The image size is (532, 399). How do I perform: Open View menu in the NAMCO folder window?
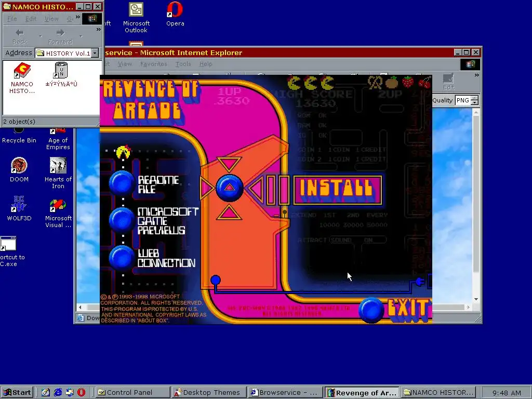pos(51,19)
